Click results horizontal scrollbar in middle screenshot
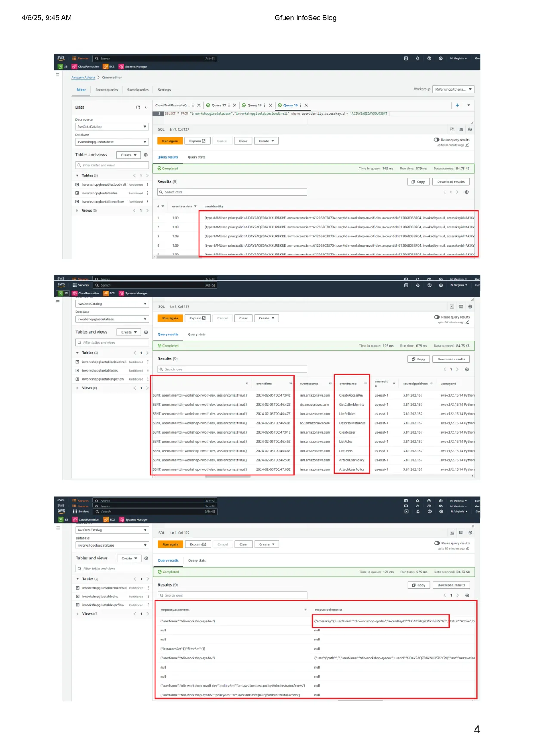The height and width of the screenshot is (756, 534). pos(228,477)
